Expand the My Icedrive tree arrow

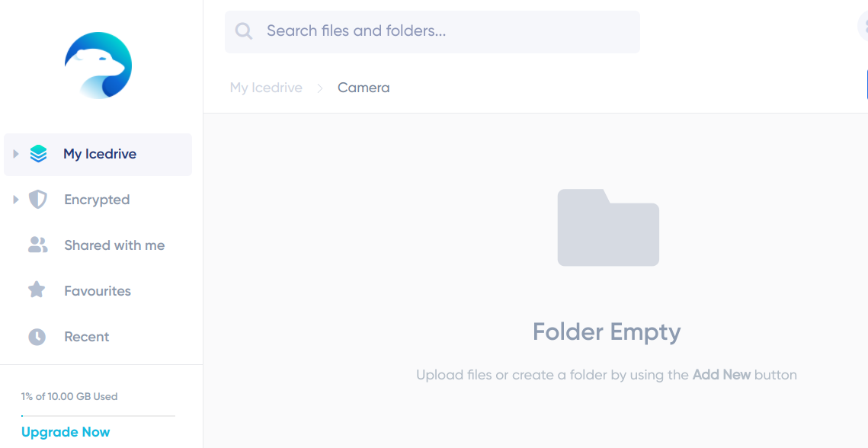point(16,154)
